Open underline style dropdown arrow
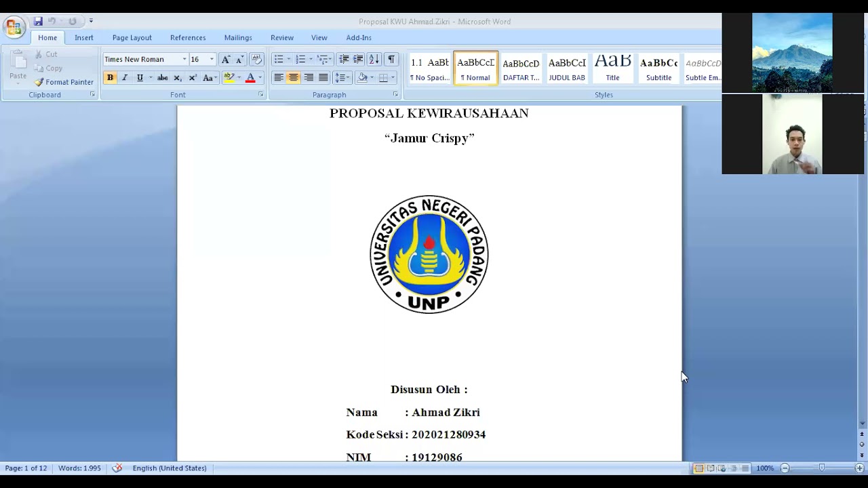The width and height of the screenshot is (868, 488). pyautogui.click(x=150, y=78)
